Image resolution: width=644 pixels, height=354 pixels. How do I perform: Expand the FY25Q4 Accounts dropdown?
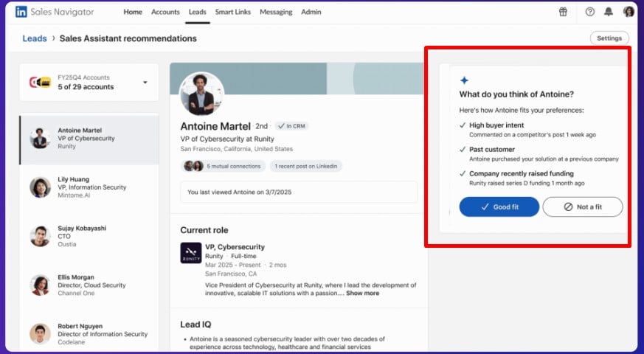pos(145,82)
